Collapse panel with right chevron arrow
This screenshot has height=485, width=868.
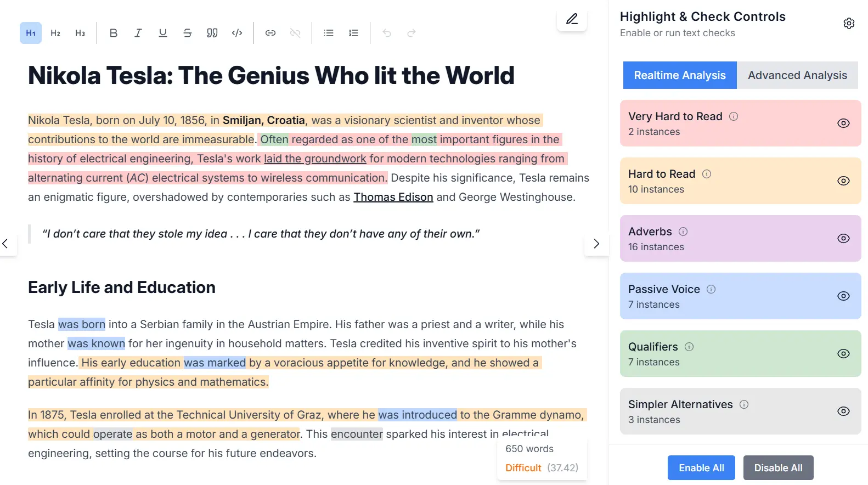coord(596,244)
